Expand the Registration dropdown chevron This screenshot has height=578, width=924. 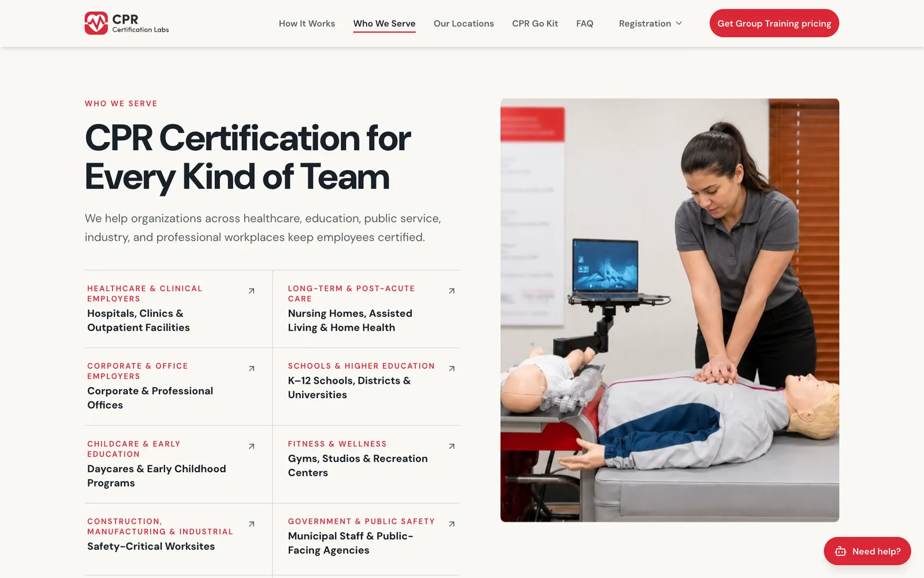pos(679,23)
